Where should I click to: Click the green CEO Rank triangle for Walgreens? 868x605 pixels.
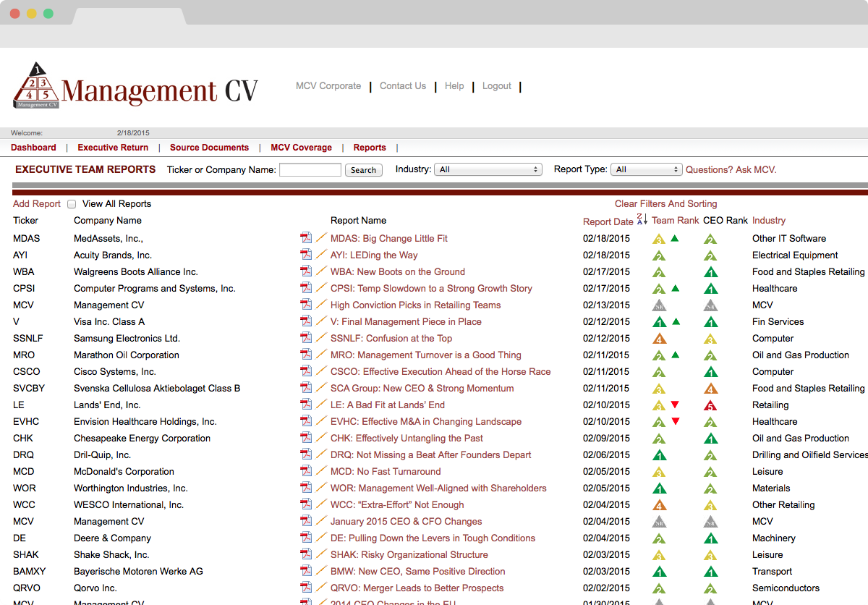pyautogui.click(x=710, y=271)
